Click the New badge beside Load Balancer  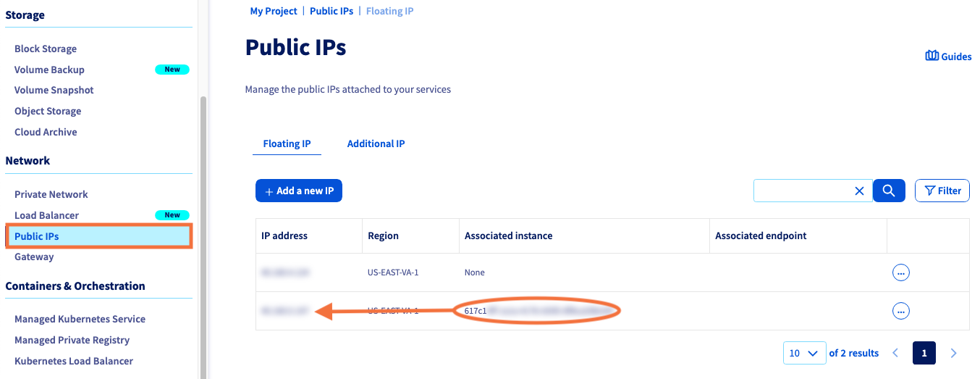(172, 215)
